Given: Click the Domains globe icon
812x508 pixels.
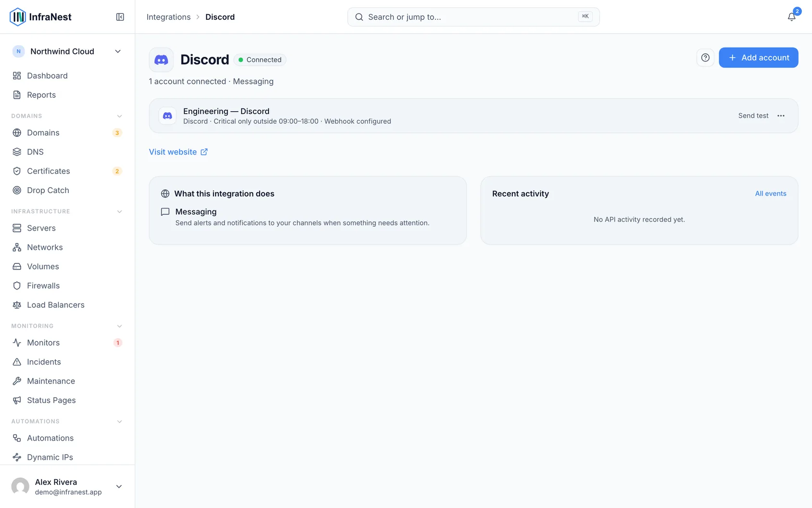Looking at the screenshot, I should pyautogui.click(x=17, y=132).
